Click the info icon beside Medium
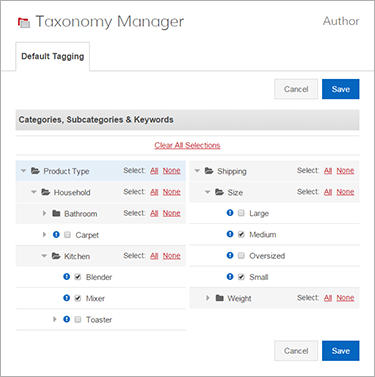 coord(230,234)
